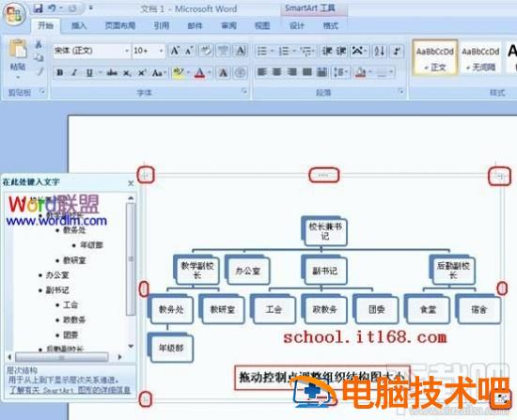Sort paragraphs with A-Z icon
Viewport: 517px width, 420px height.
[379, 51]
